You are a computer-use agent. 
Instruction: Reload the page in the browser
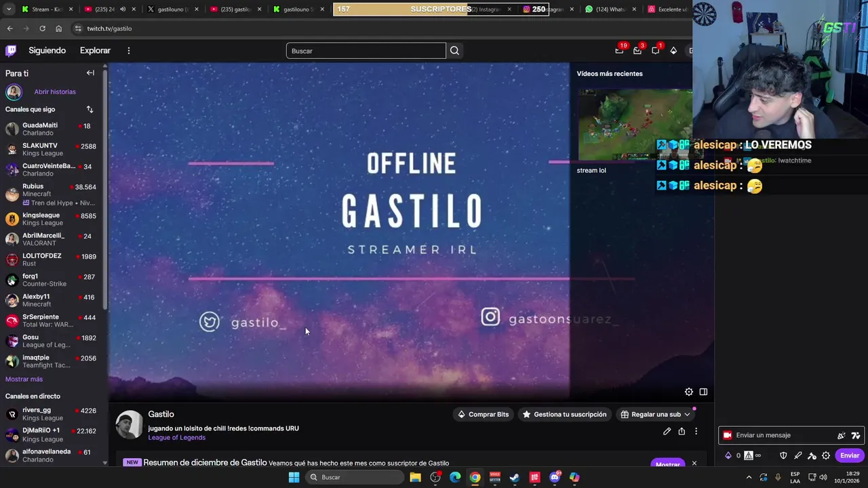[42, 28]
